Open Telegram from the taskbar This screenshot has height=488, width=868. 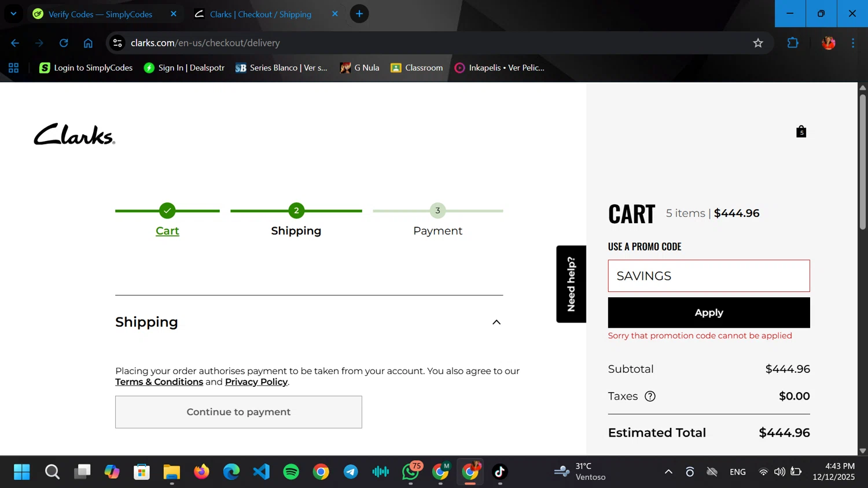[x=351, y=472]
